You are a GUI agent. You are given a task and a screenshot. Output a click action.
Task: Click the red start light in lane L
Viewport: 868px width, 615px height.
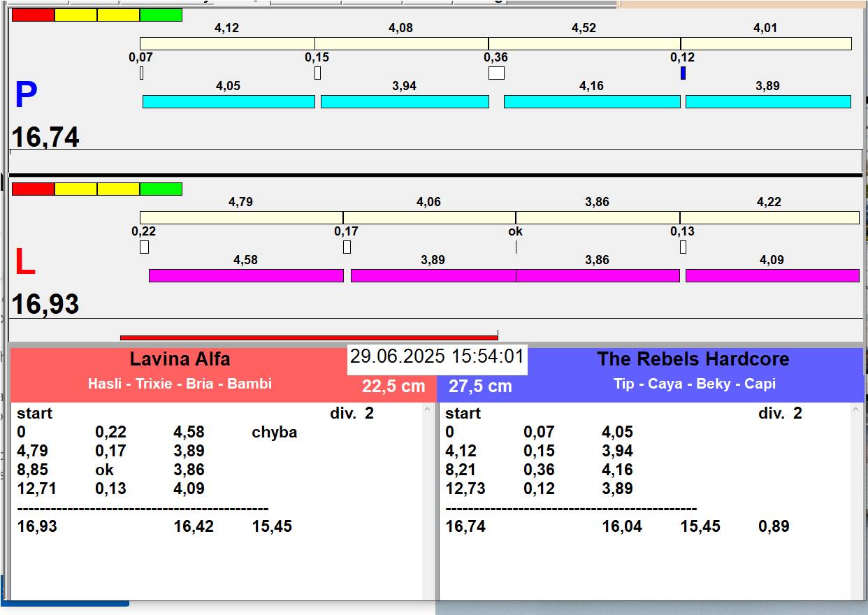point(33,189)
